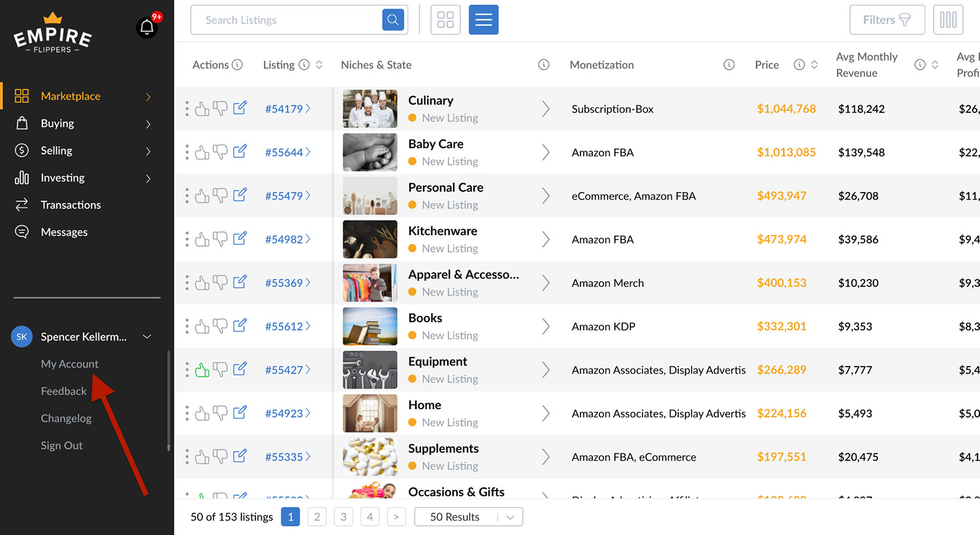980x535 pixels.
Task: Thumbs down the Apparel listing
Action: tap(221, 283)
